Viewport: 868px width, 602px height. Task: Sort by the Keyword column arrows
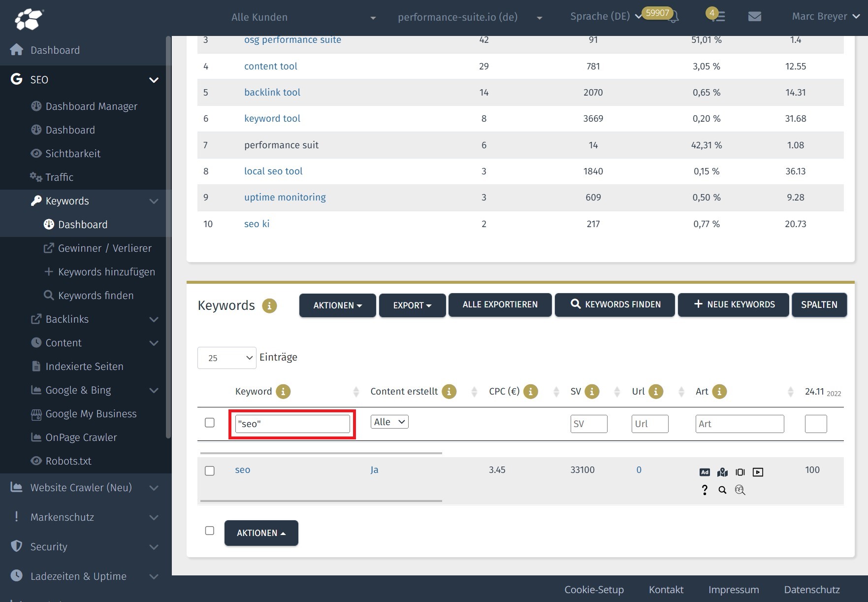pyautogui.click(x=356, y=392)
